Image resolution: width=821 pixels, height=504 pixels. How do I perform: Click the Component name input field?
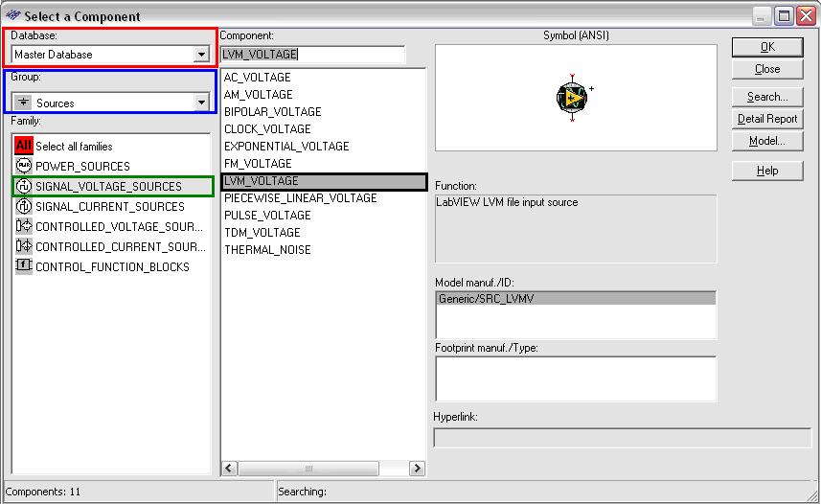pyautogui.click(x=312, y=55)
